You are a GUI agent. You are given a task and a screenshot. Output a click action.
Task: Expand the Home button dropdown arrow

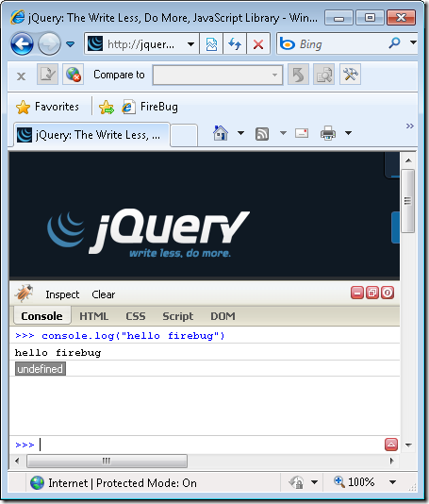pyautogui.click(x=240, y=133)
